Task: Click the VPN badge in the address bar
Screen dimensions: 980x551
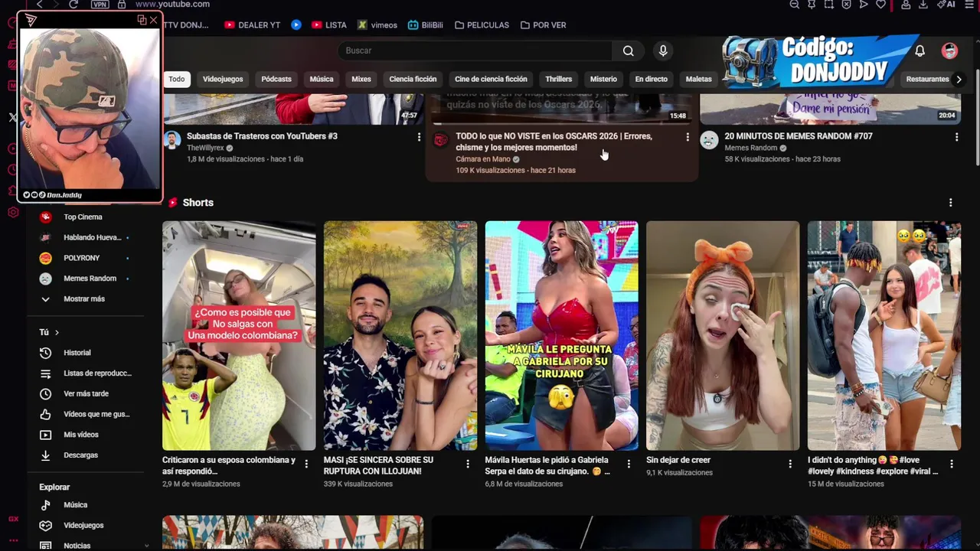Action: pos(100,5)
